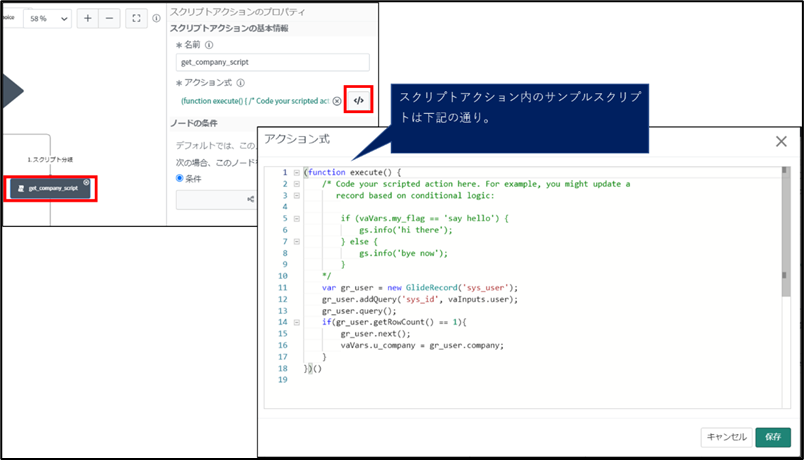Select the get_company_script node on the canvas
804x460 pixels.
(x=50, y=188)
